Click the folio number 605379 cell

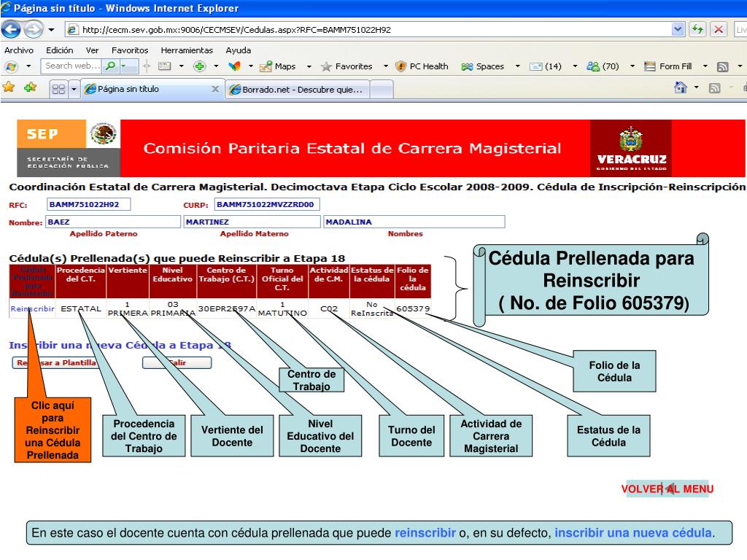tap(413, 308)
